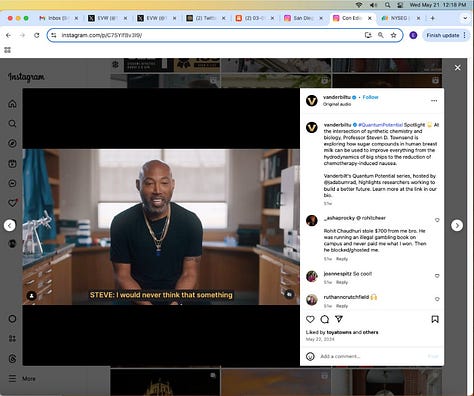The height and width of the screenshot is (396, 474).
Task: Reply to _ashaprocky's comment
Action: pos(342,259)
